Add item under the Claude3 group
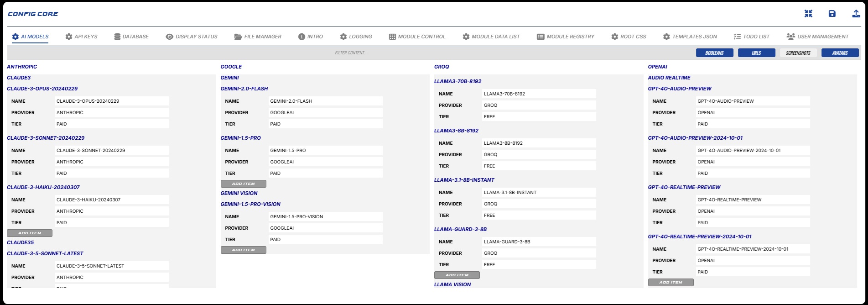This screenshot has height=305, width=868. (30, 233)
